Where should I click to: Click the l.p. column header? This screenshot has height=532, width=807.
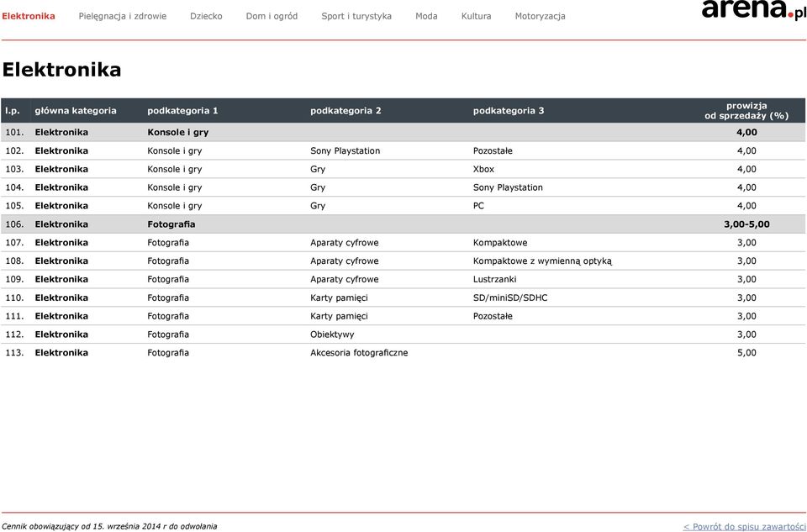coord(12,111)
